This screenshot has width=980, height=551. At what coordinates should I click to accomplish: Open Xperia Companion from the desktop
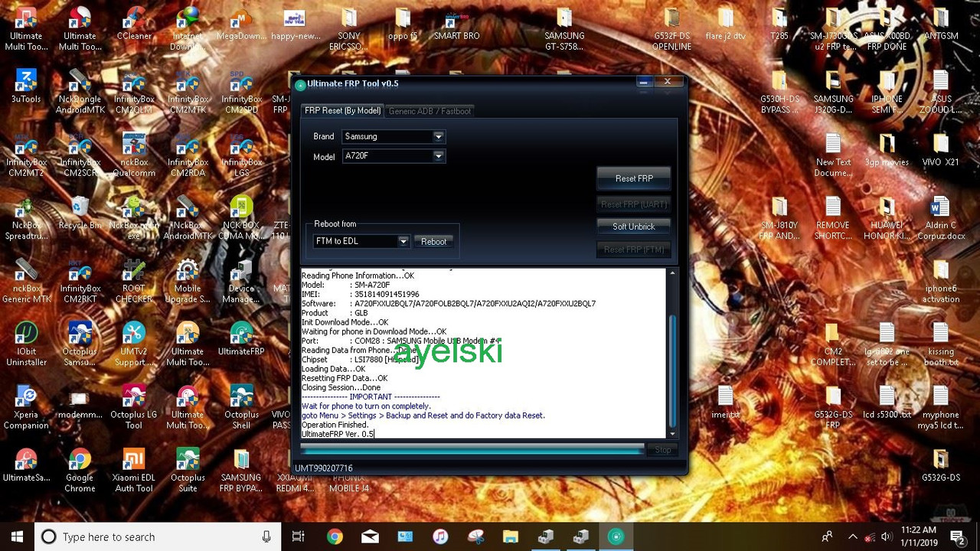tap(26, 407)
